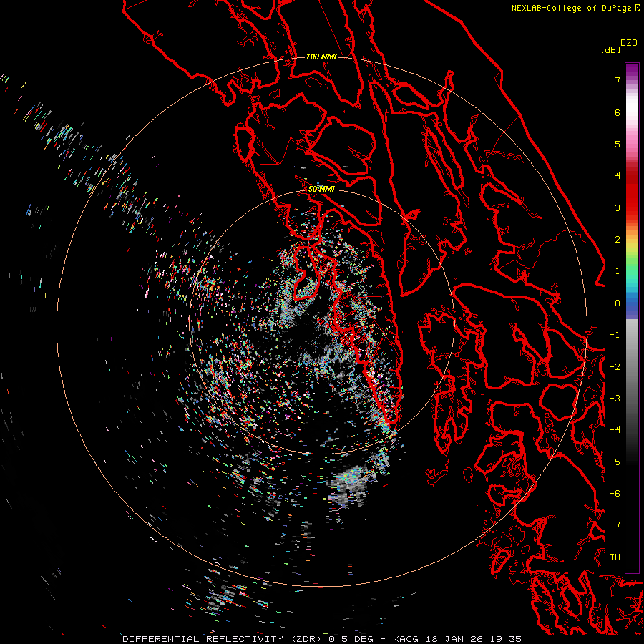Click the [dB] unit label
644x644 pixels.
[610, 49]
